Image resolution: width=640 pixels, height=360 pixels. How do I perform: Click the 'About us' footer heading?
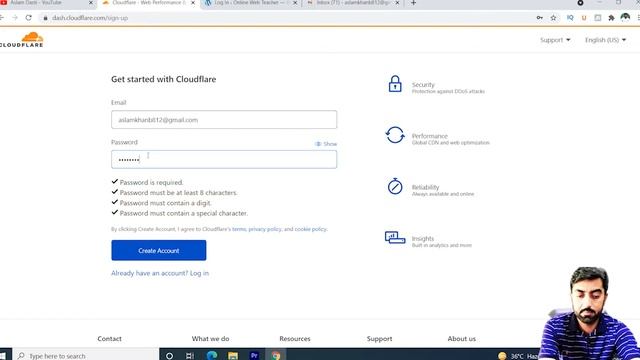pyautogui.click(x=462, y=338)
